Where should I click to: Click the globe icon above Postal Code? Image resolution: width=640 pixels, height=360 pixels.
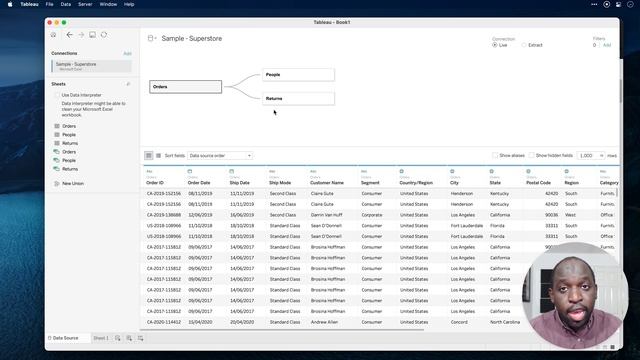[x=529, y=171]
